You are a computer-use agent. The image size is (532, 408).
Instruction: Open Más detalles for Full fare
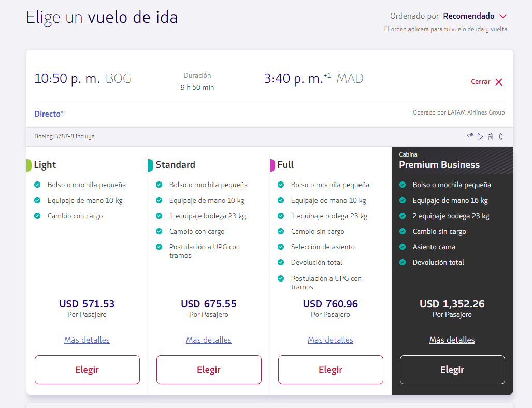(330, 340)
